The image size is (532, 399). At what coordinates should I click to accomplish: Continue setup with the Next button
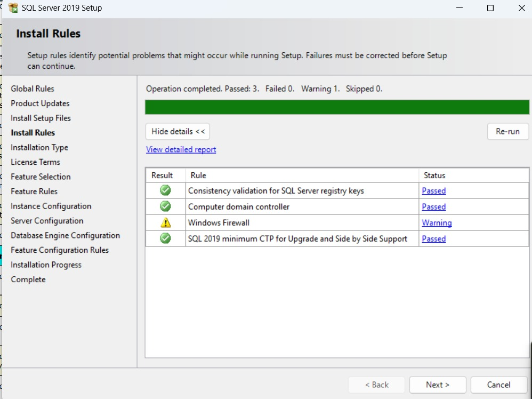(438, 385)
